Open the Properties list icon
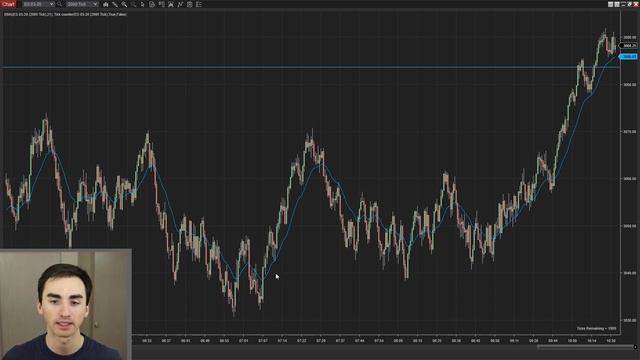The width and height of the screenshot is (640, 360). (x=199, y=4)
